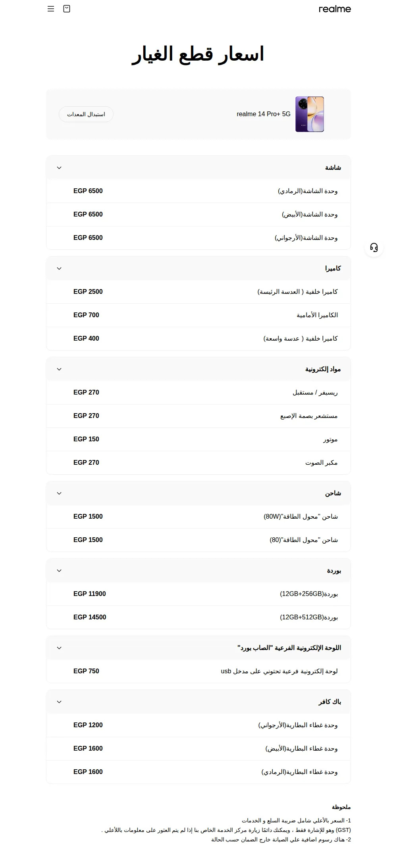
Task: Select the الكاميرا الأمامية price row
Action: [x=198, y=315]
